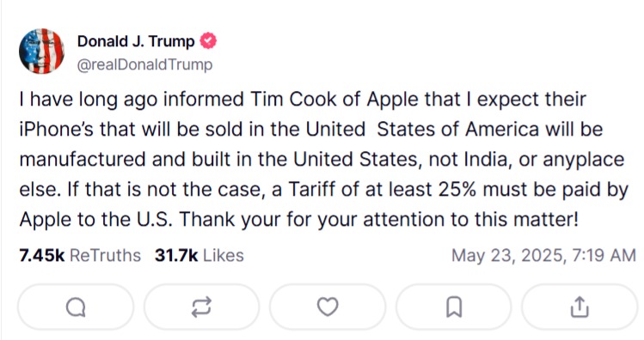Open Donald J. Trump's profile via the display name
Screen dimensions: 644x340
point(136,41)
